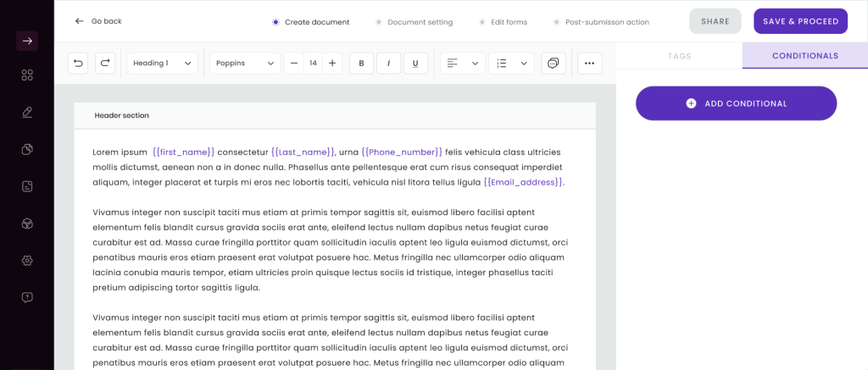The width and height of the screenshot is (868, 370).
Task: Toggle underline formatting
Action: [x=415, y=64]
